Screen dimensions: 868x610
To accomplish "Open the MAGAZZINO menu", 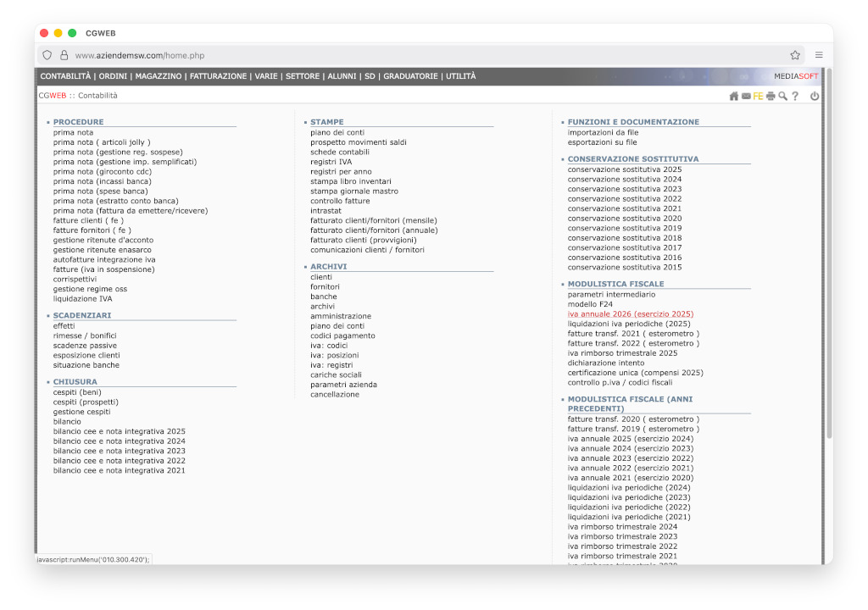I will (x=159, y=76).
